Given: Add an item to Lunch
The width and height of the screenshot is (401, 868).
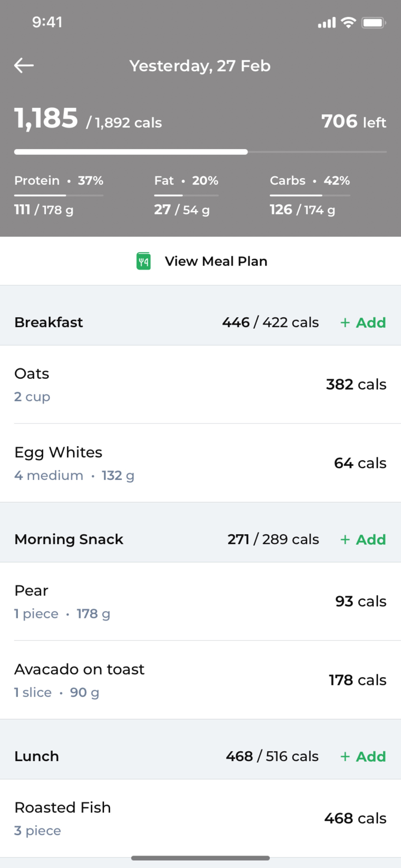Looking at the screenshot, I should click(x=363, y=756).
